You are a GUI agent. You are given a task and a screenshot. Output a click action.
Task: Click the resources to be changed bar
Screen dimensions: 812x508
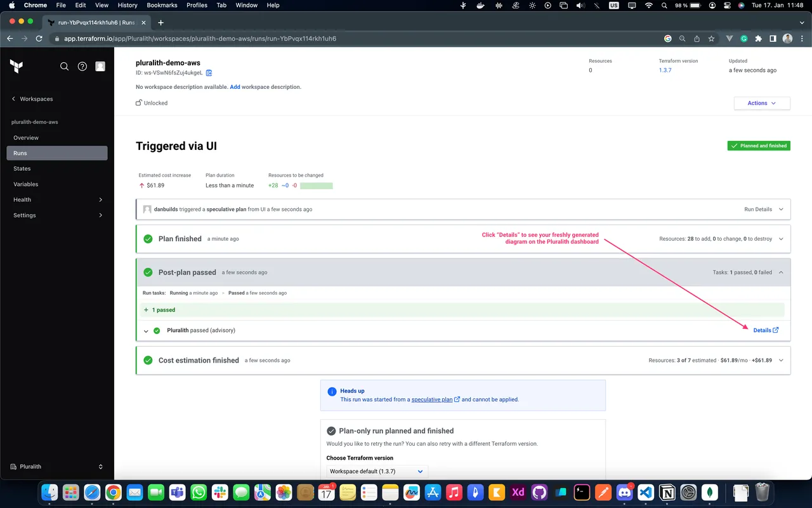[x=317, y=185]
